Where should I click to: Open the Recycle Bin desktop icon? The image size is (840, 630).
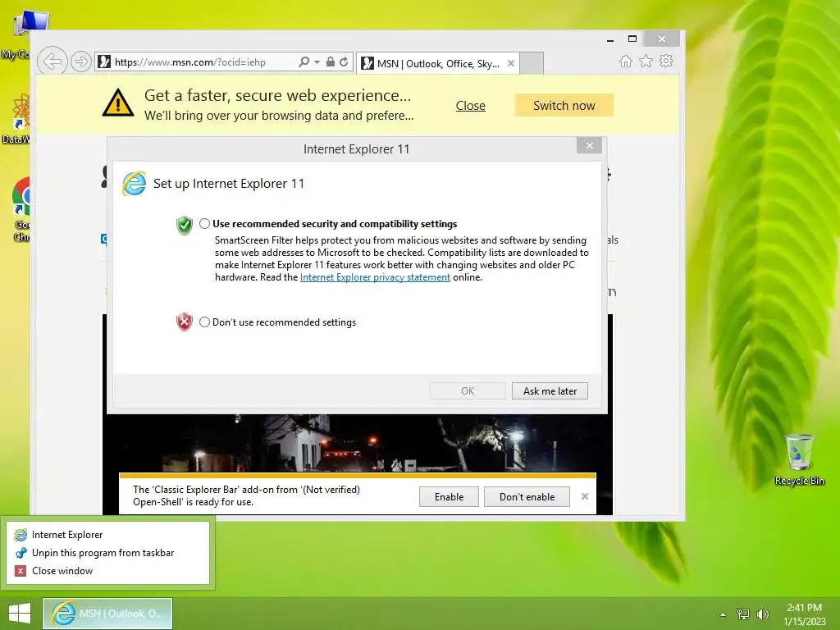click(x=799, y=459)
